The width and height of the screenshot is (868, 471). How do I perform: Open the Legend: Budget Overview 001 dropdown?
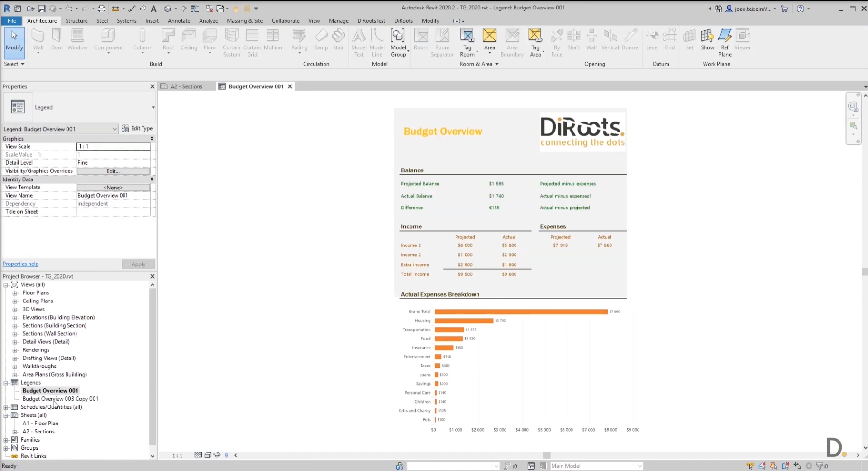click(x=114, y=129)
